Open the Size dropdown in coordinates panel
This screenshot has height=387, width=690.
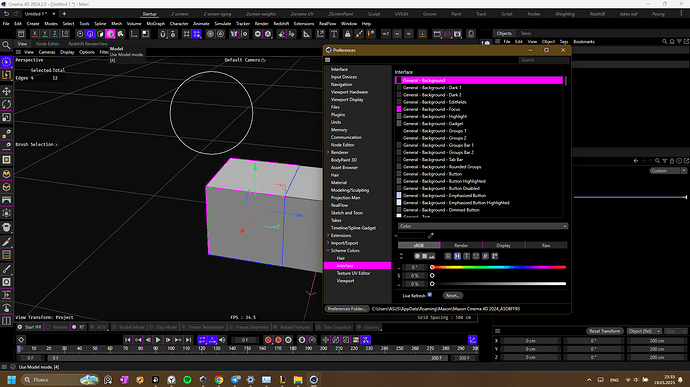pos(675,331)
